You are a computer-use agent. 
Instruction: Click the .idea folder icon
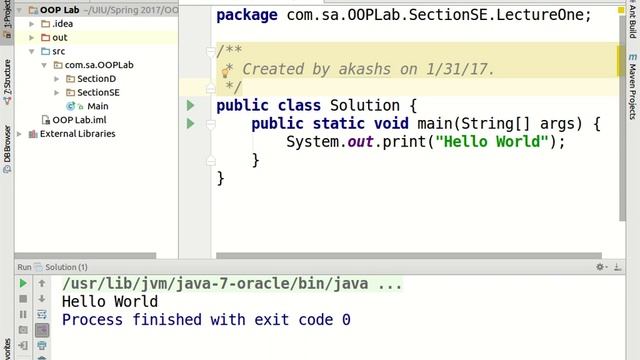click(x=46, y=24)
